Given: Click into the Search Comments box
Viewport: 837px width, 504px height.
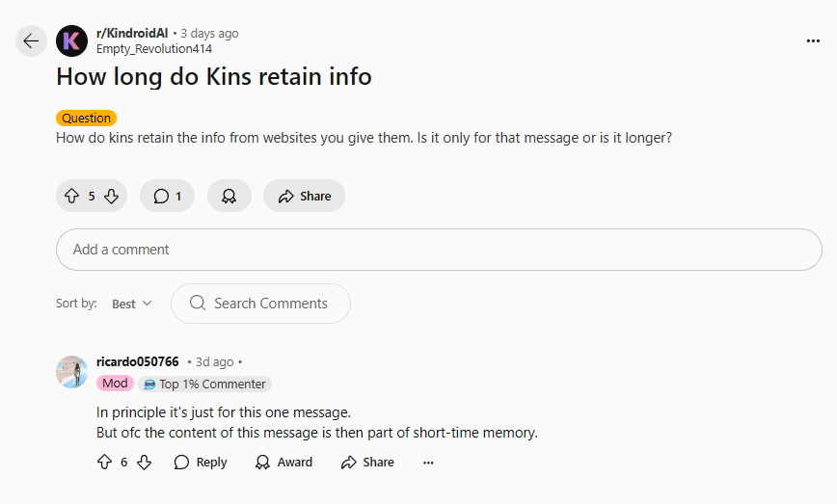Looking at the screenshot, I should (x=260, y=304).
